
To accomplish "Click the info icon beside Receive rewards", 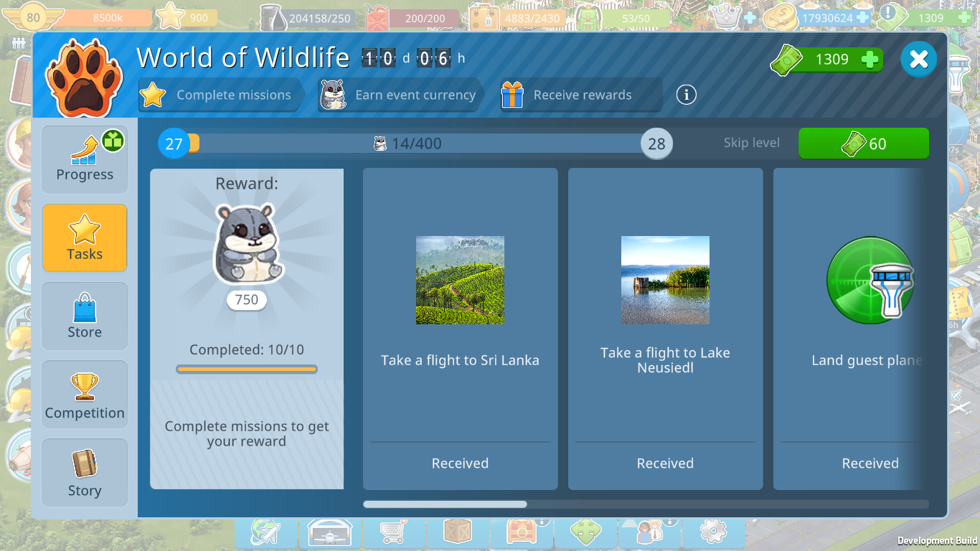I will [x=686, y=95].
